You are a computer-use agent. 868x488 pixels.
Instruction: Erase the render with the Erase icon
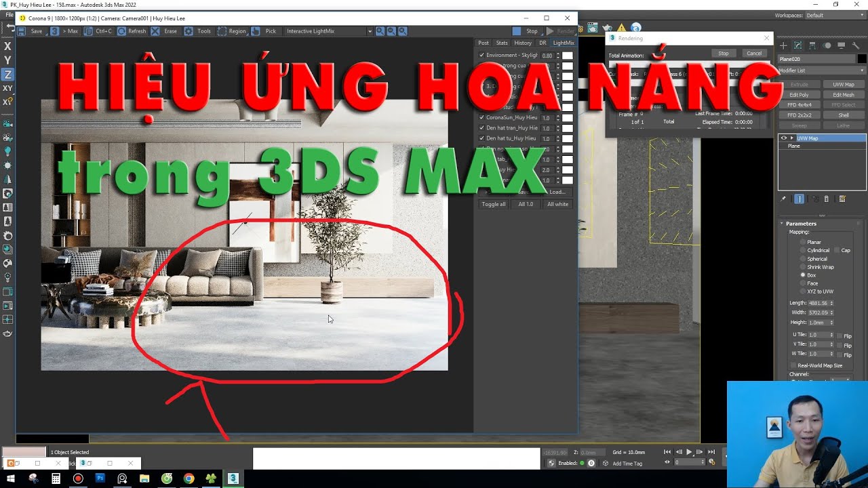(x=155, y=31)
